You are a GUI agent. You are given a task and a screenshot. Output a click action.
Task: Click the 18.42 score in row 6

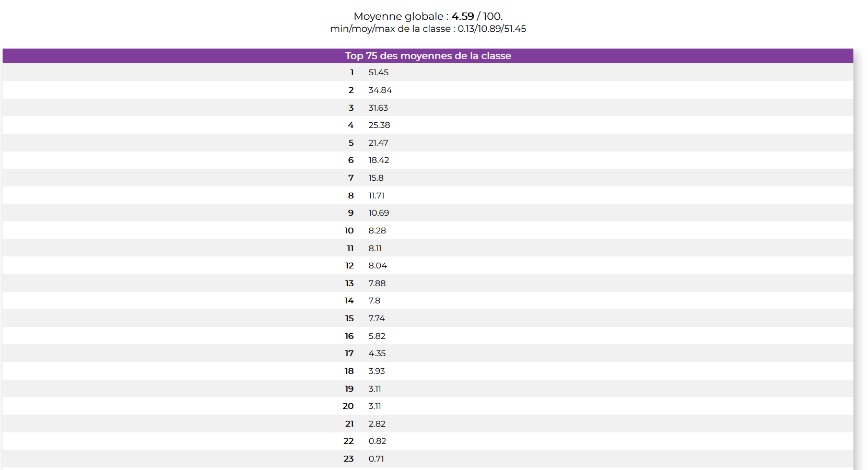pos(379,160)
